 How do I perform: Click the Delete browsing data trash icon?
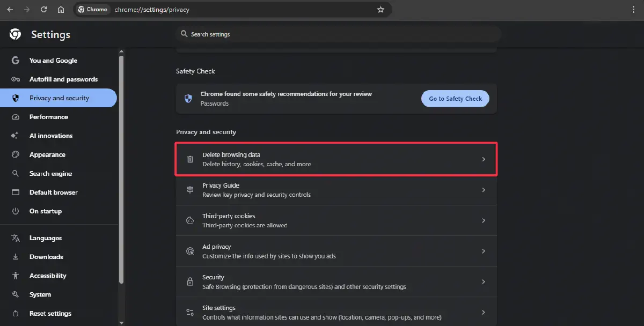point(190,159)
